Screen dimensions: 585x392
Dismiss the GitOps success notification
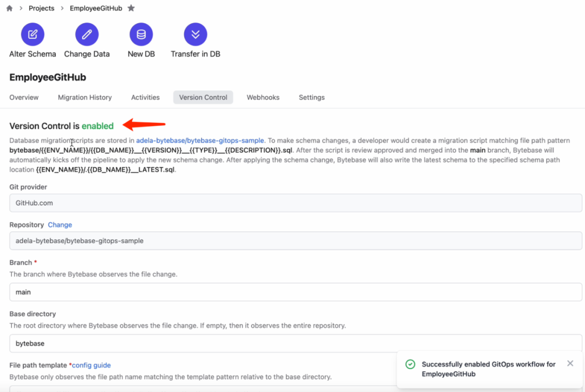point(570,363)
